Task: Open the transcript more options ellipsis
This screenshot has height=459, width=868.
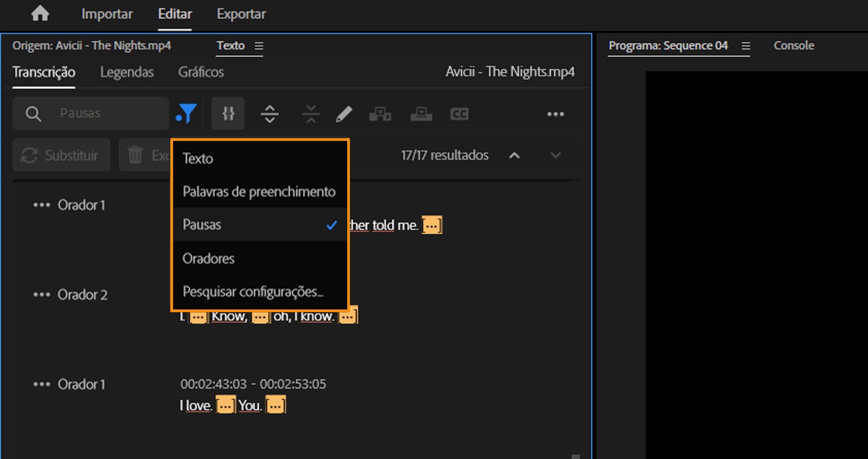Action: point(556,114)
